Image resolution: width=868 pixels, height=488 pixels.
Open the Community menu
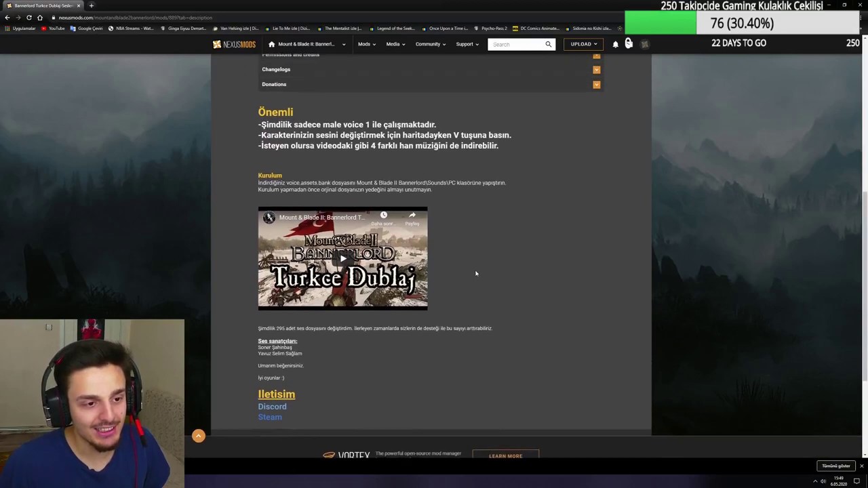point(431,44)
